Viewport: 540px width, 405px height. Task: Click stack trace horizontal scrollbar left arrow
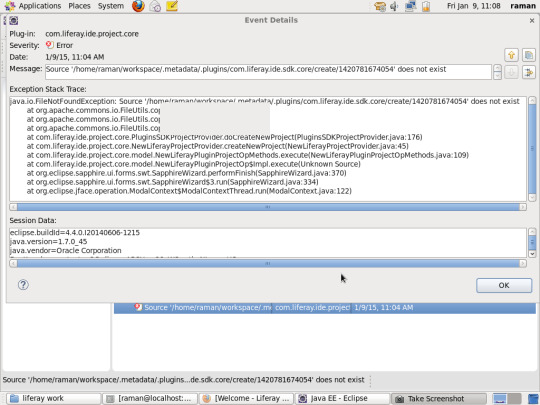click(x=13, y=207)
